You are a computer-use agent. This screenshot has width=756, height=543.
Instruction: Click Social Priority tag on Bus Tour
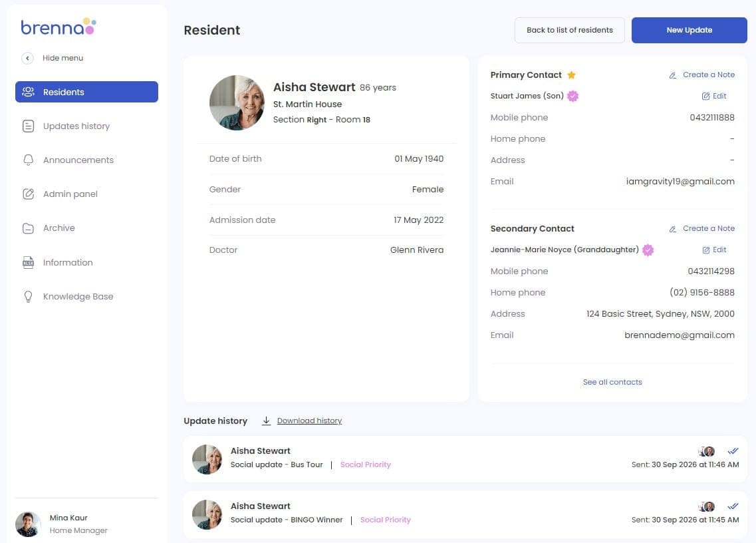(x=366, y=464)
